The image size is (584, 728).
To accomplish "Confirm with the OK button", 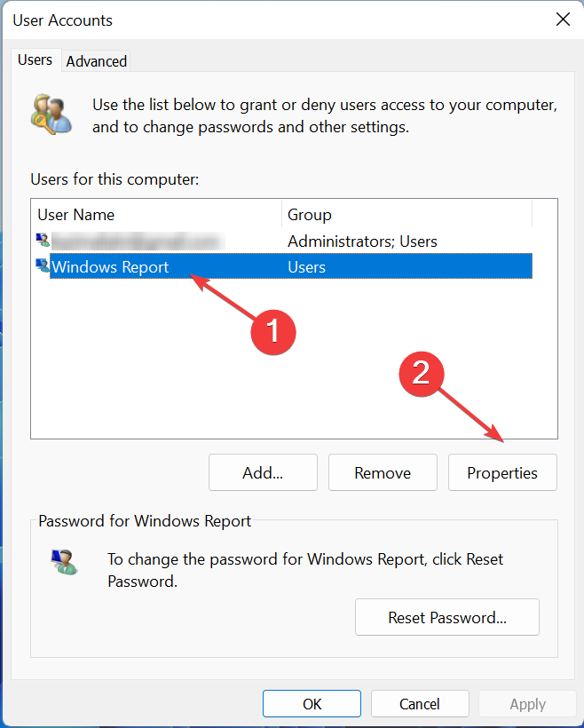I will tap(312, 704).
